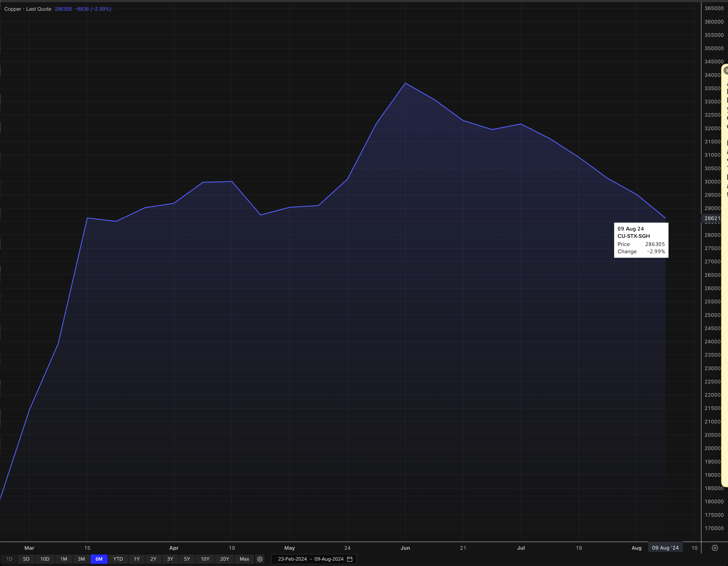Click the 09 Aug '24 axis date marker
This screenshot has width=728, height=566.
665,548
